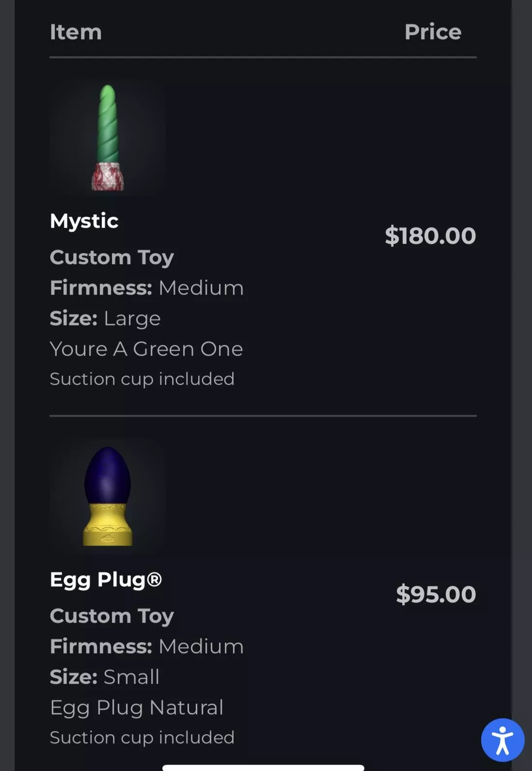532x771 pixels.
Task: Select the $180.00 price
Action: (x=430, y=236)
